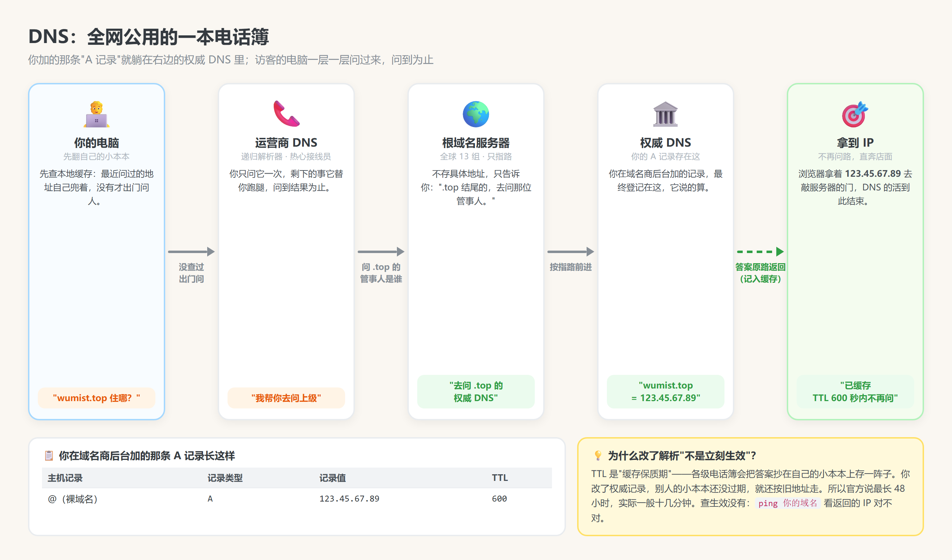Image resolution: width=952 pixels, height=560 pixels.
Task: Click the description starting 不存具体地址
Action: pos(476,187)
